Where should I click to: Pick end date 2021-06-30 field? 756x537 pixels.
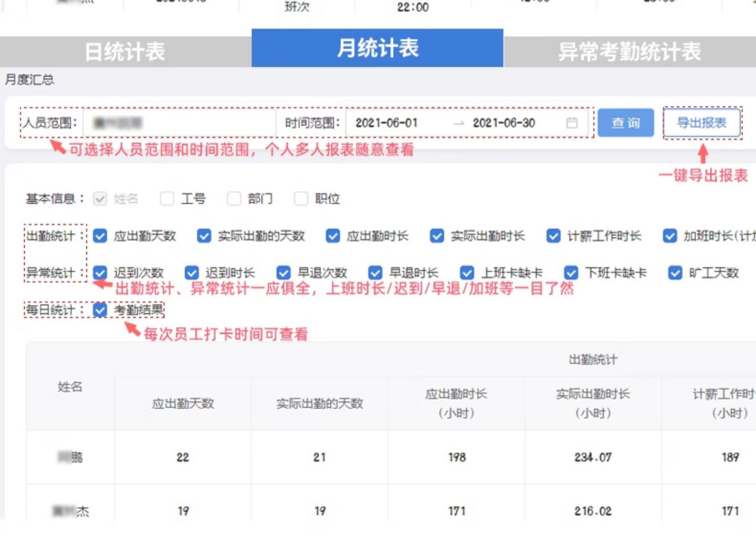[503, 123]
